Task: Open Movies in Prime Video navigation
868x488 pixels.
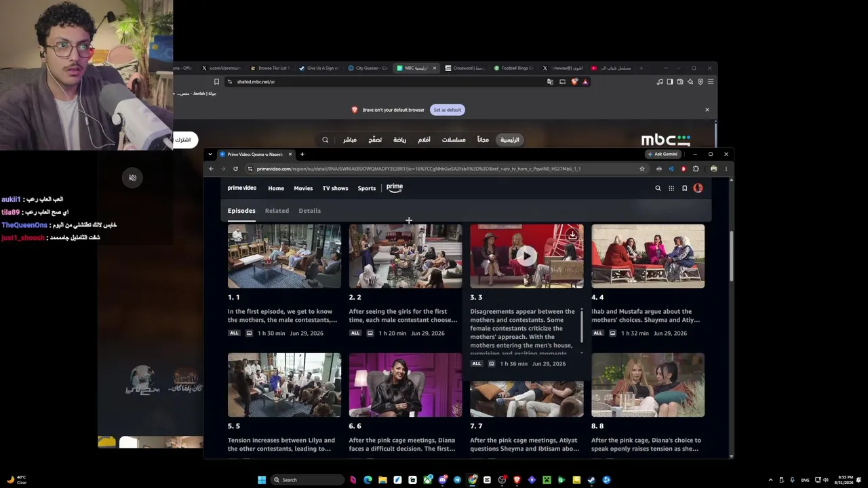Action: (x=303, y=188)
